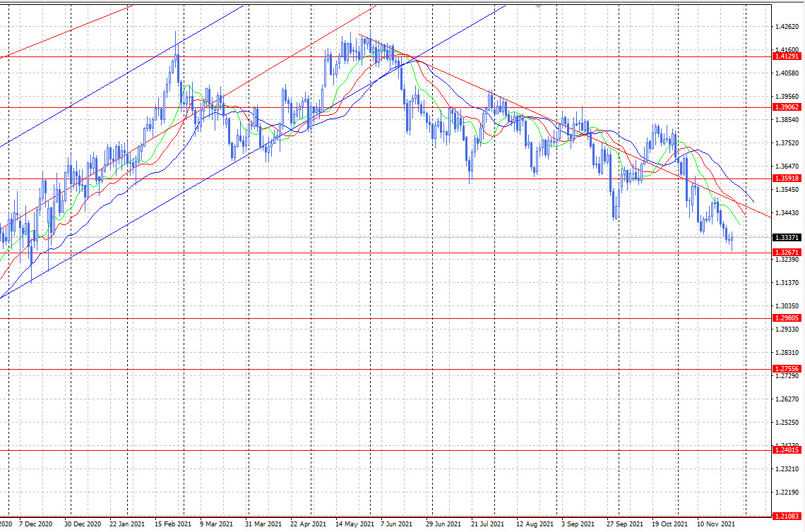The image size is (805, 532).
Task: Click the 1.28310 price axis value
Action: point(787,353)
